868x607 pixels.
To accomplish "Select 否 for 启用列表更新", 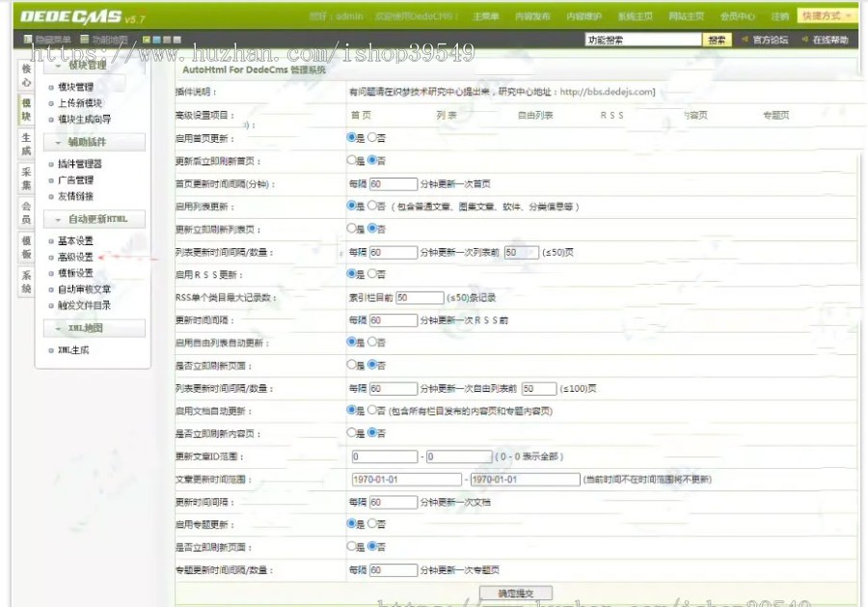I will (372, 206).
